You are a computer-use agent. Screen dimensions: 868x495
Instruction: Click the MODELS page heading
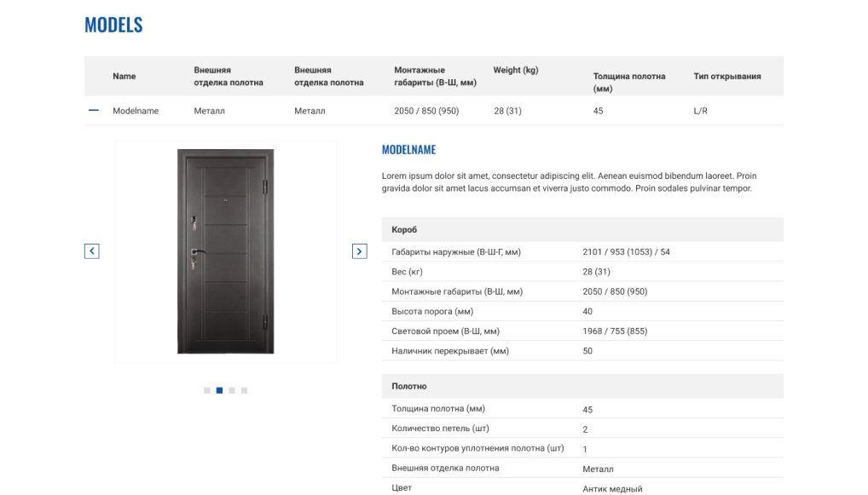point(113,26)
